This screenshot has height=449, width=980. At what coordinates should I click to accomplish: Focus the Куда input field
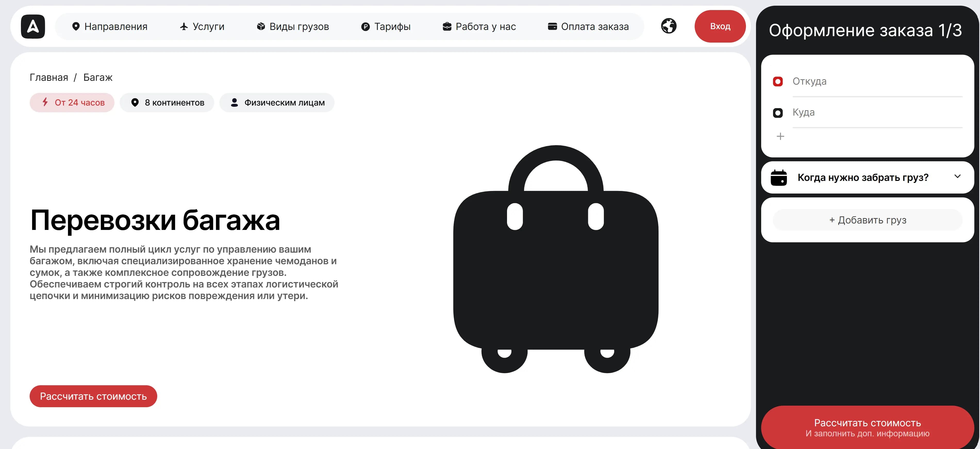(877, 113)
